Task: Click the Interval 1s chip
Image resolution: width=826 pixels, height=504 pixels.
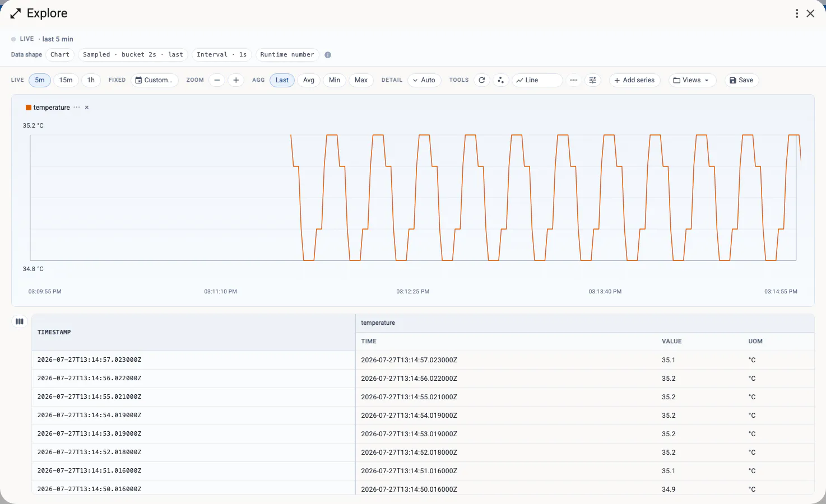Action: click(222, 55)
